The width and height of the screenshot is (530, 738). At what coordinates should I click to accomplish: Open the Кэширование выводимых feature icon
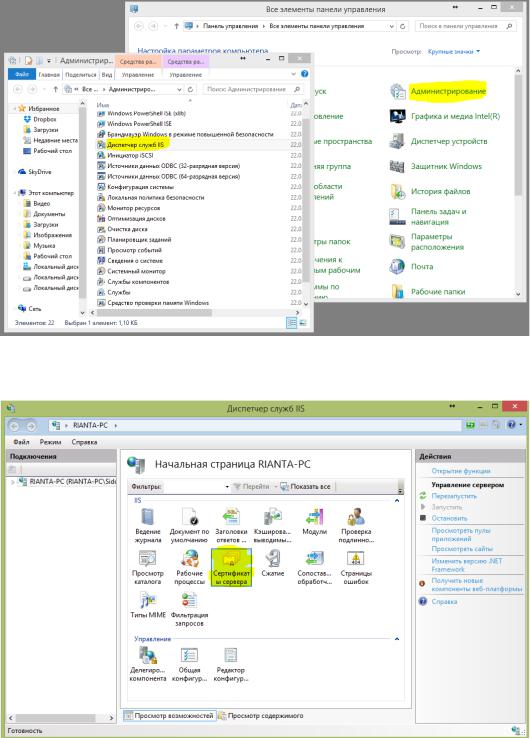(x=273, y=525)
